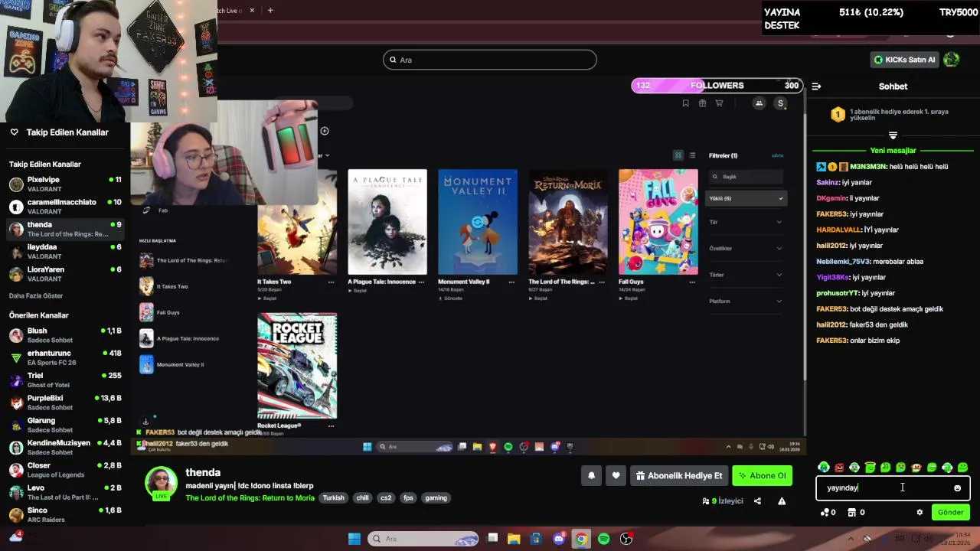Click the gaming stream tag
The width and height of the screenshot is (980, 551).
coord(436,498)
